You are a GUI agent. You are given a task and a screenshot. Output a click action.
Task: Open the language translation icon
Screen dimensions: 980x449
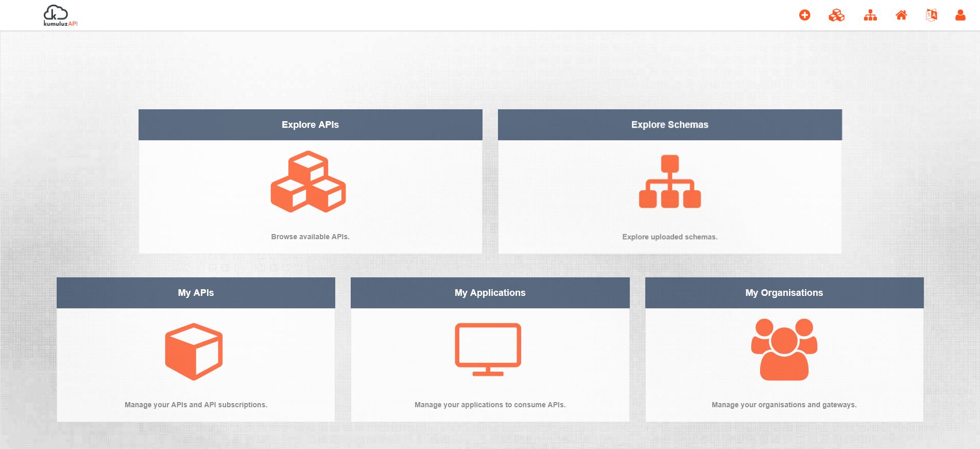pyautogui.click(x=931, y=15)
